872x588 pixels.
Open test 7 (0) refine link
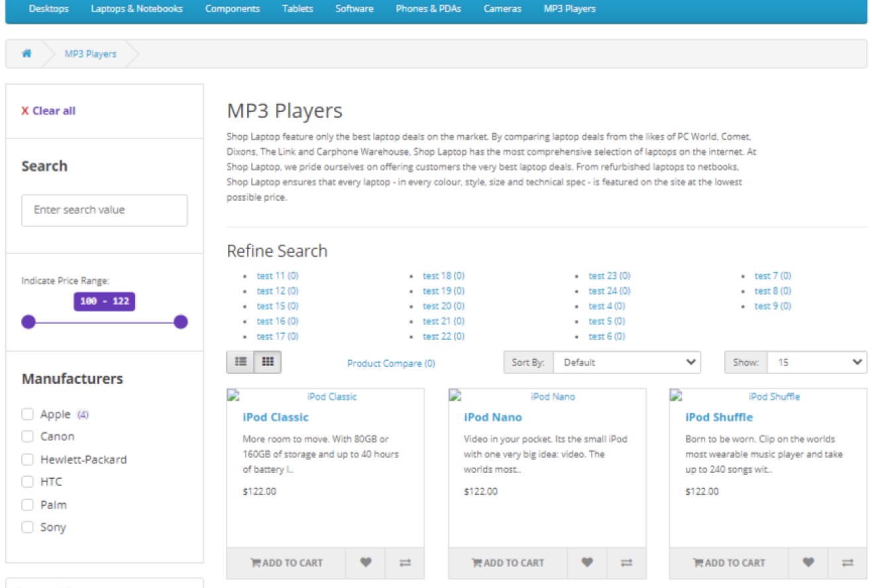click(x=773, y=276)
